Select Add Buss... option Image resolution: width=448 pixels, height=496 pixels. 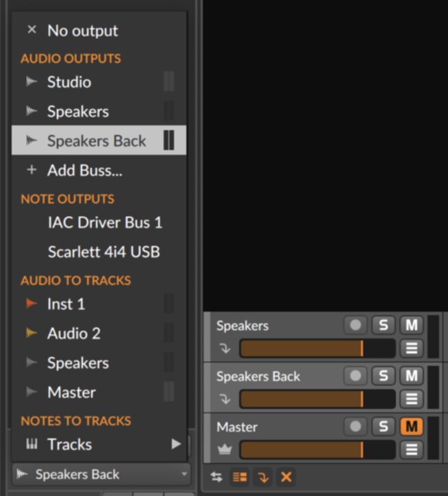(99, 170)
